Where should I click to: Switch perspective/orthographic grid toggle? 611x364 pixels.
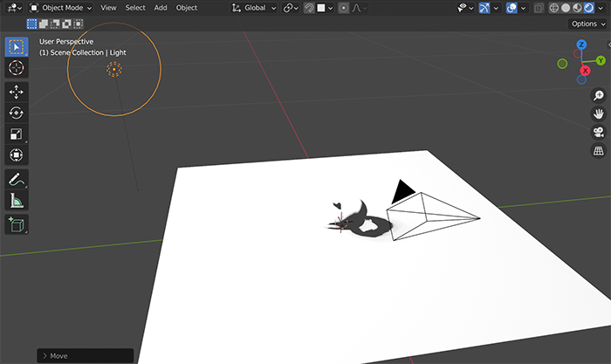click(599, 151)
